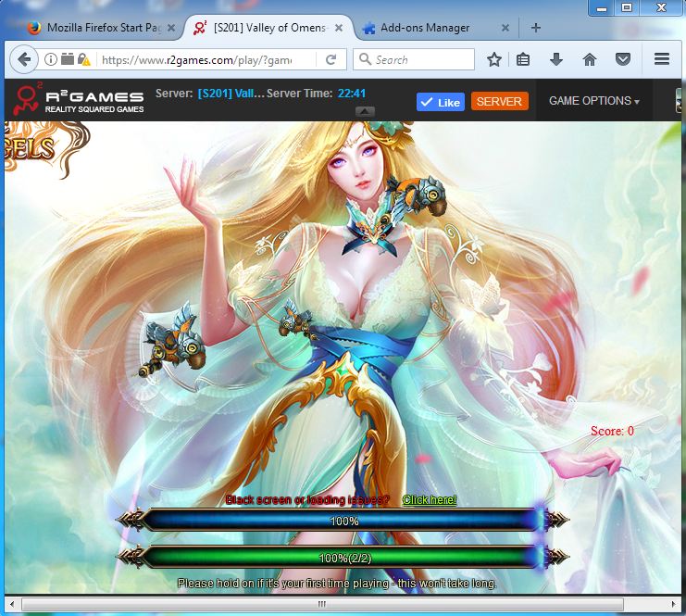This screenshot has height=616, width=686.
Task: Go to the Firefox home page icon
Action: pyautogui.click(x=589, y=60)
